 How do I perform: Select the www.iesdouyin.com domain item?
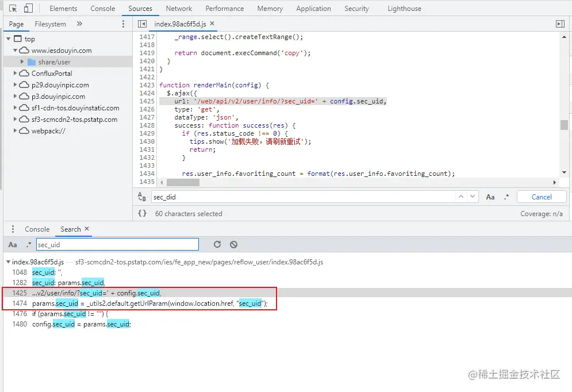pos(62,51)
